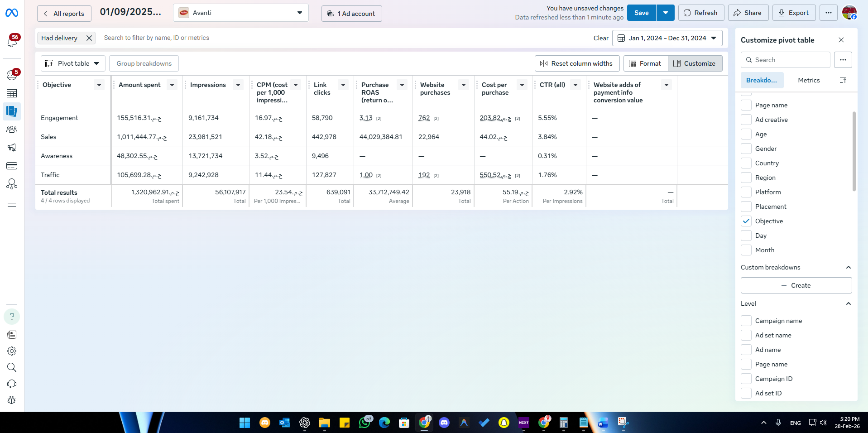The image size is (868, 433).
Task: Remove the Had delivery filter
Action: click(x=89, y=38)
